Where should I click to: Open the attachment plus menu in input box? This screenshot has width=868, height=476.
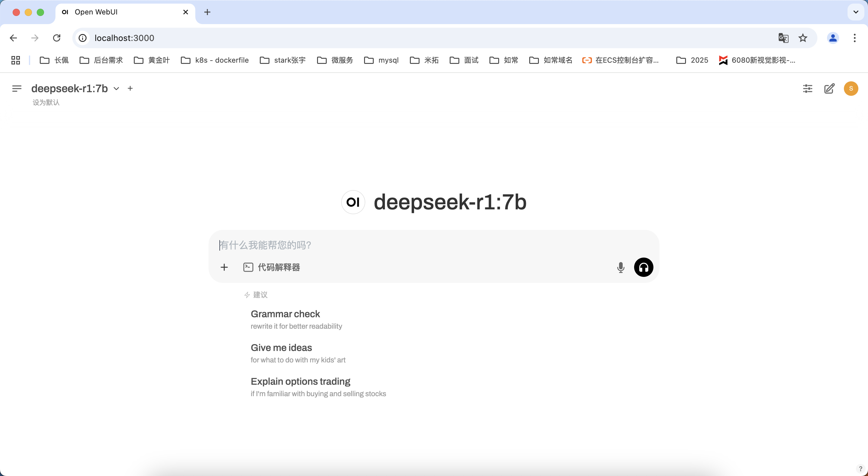[x=224, y=267]
